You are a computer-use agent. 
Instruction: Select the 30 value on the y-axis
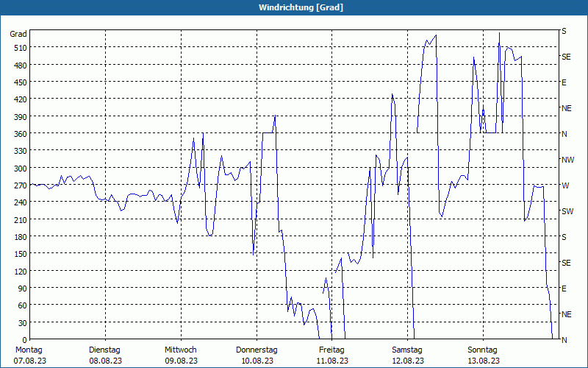pyautogui.click(x=23, y=323)
